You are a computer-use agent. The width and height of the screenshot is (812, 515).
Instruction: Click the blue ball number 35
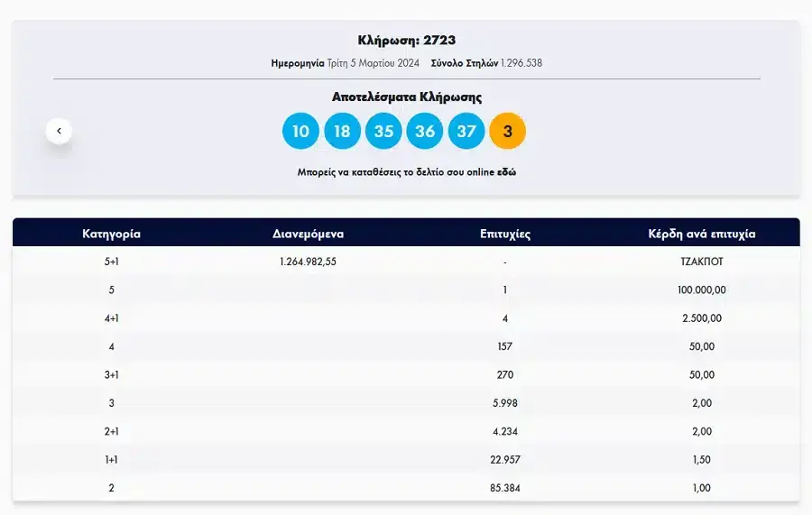(383, 132)
